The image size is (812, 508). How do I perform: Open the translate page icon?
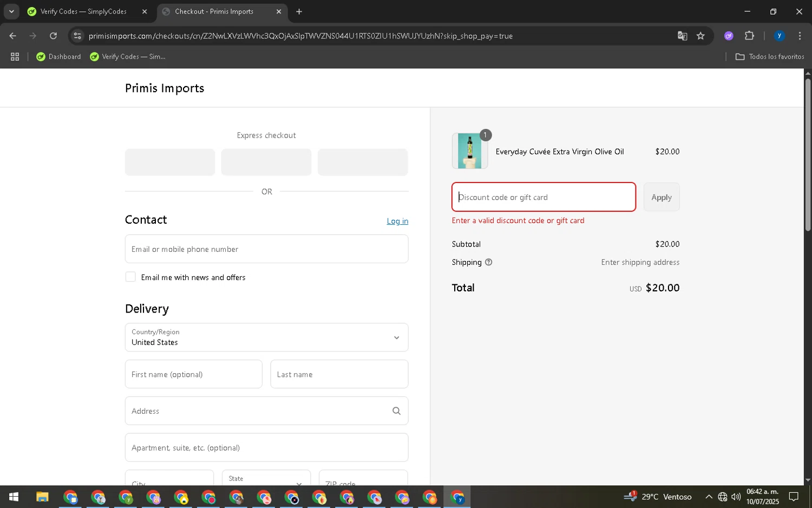pos(682,36)
